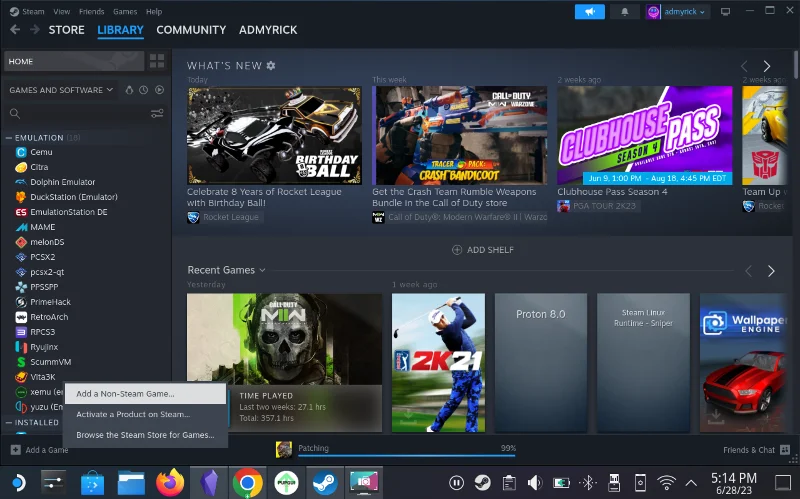Viewport: 800px width, 499px height.
Task: Click the Vita3K entry
Action: pos(42,377)
